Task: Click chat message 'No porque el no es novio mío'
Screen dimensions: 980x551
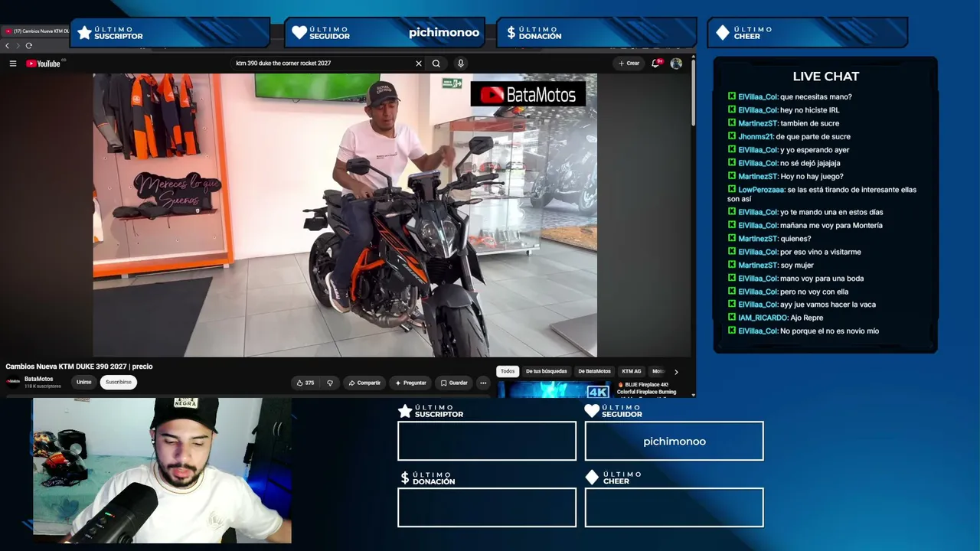Action: pyautogui.click(x=830, y=331)
